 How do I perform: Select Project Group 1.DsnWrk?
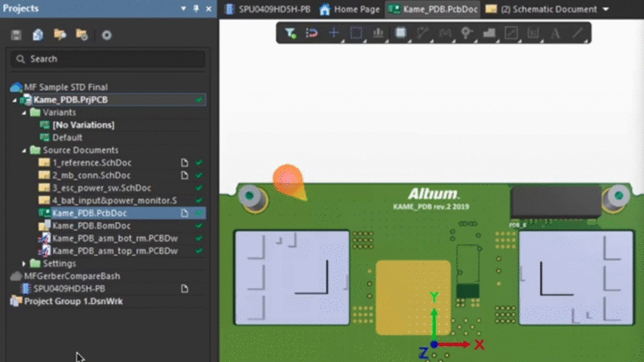[73, 301]
